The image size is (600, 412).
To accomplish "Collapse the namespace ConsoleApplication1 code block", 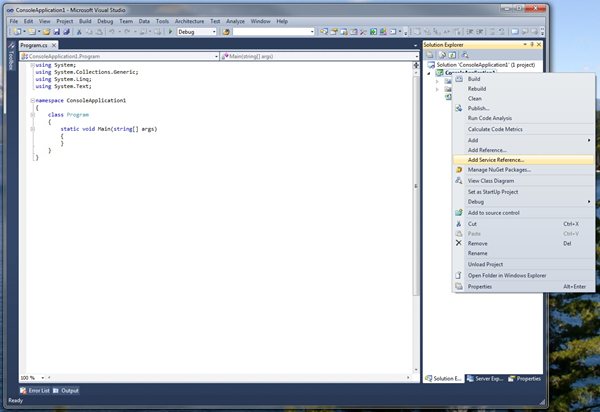I will [33, 101].
